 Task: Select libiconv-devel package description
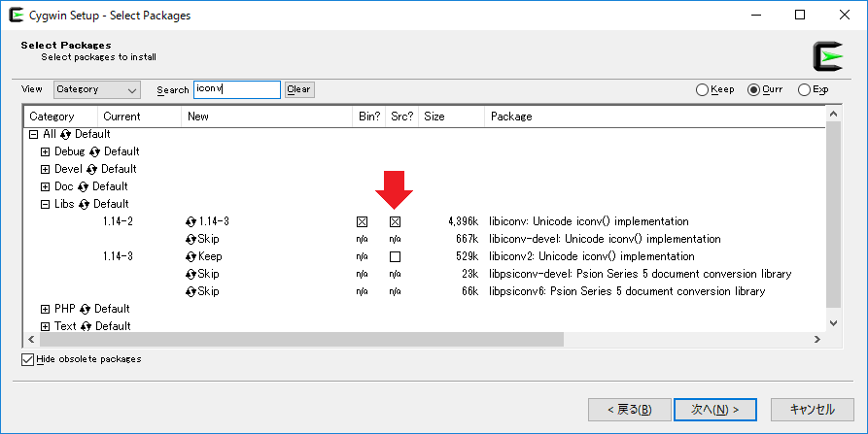[605, 240]
